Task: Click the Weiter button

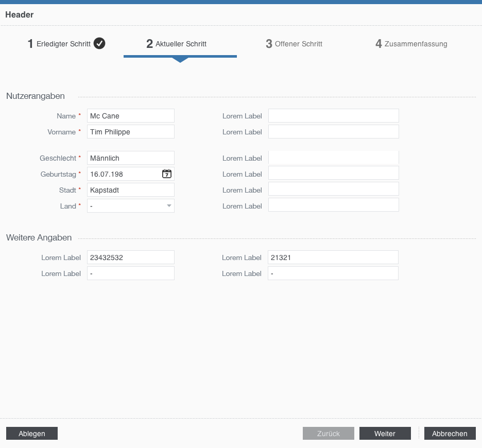Action: pyautogui.click(x=385, y=434)
